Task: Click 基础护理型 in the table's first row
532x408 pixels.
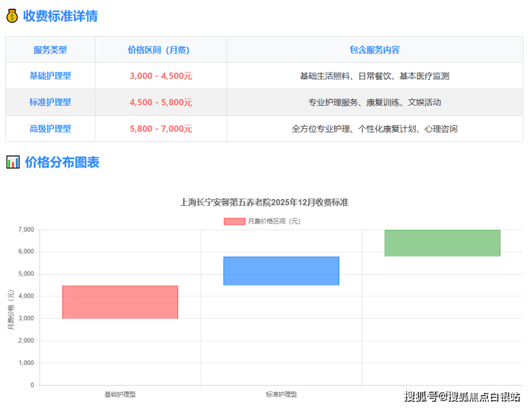Action: click(x=50, y=76)
